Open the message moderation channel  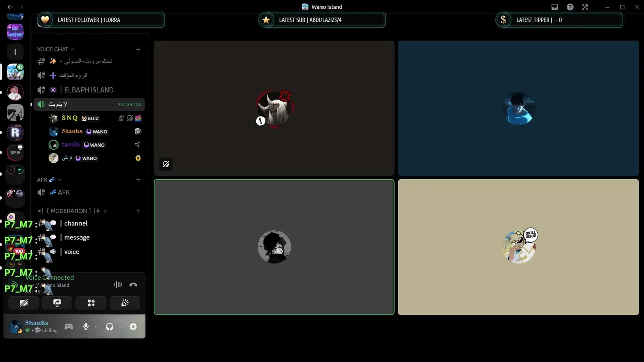tap(89, 237)
